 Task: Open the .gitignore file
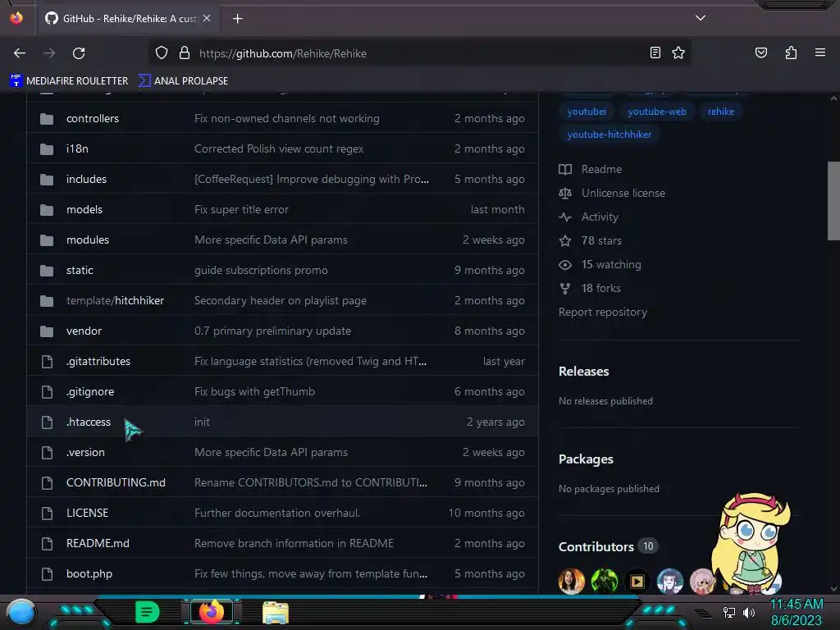[x=90, y=391]
